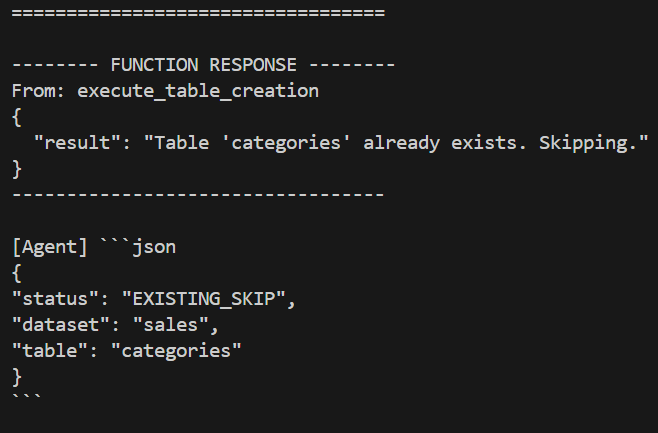Click the [Agent] label
Screen dimensions: 658x433
50,246
